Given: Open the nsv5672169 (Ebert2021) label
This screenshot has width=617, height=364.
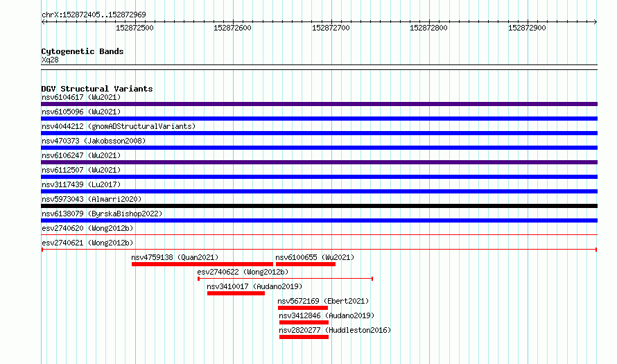Looking at the screenshot, I should [x=324, y=301].
